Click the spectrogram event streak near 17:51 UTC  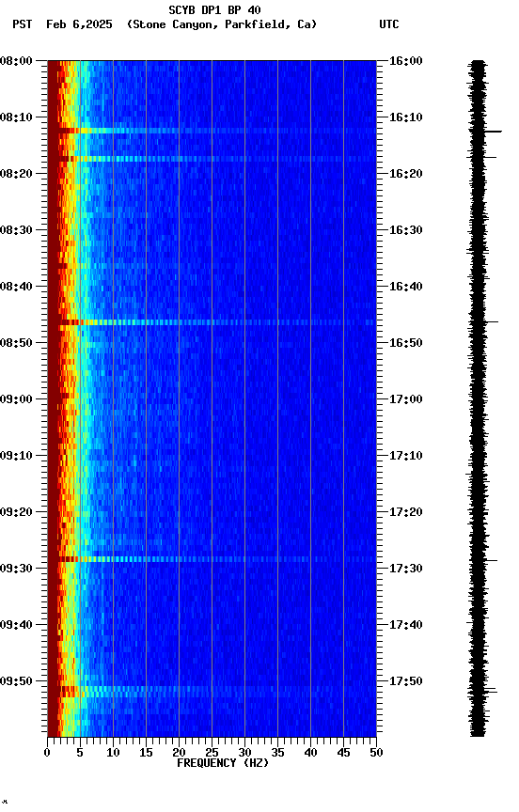(212, 690)
